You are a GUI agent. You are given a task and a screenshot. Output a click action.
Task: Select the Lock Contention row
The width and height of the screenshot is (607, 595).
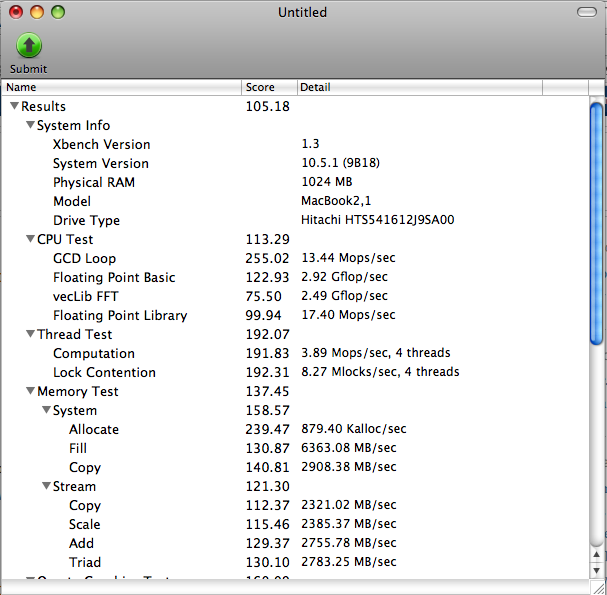[x=295, y=372]
